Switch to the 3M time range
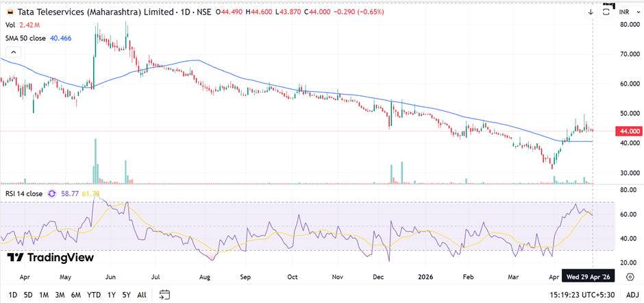This screenshot has width=644, height=303. click(60, 295)
